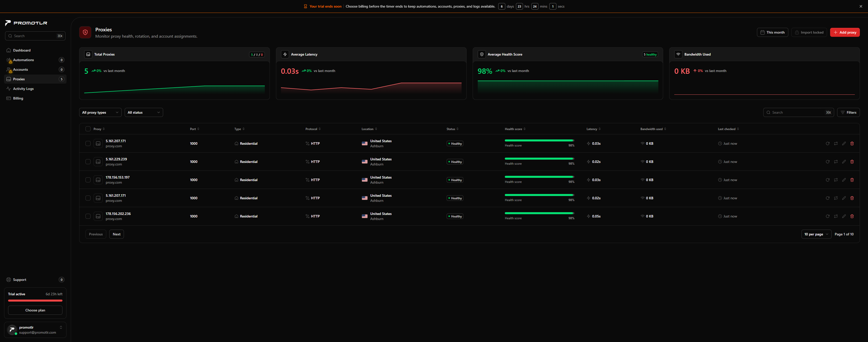Viewport: 868px width, 342px height.
Task: Click the 0.05s latency value
Action: click(596, 216)
